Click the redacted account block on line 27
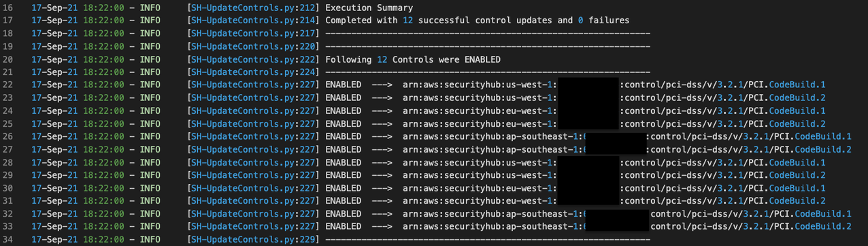This screenshot has height=246, width=868. tap(614, 149)
